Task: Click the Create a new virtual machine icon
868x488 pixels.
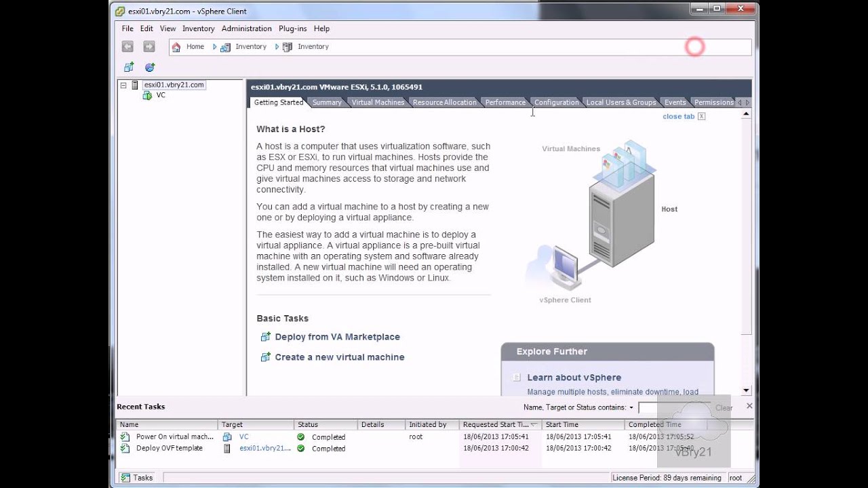Action: point(266,357)
